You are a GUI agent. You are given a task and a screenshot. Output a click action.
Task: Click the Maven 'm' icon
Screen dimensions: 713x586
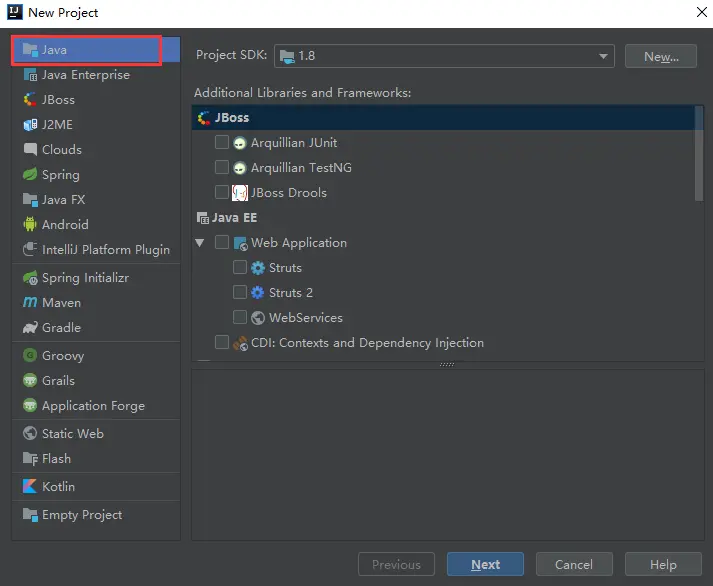point(30,302)
